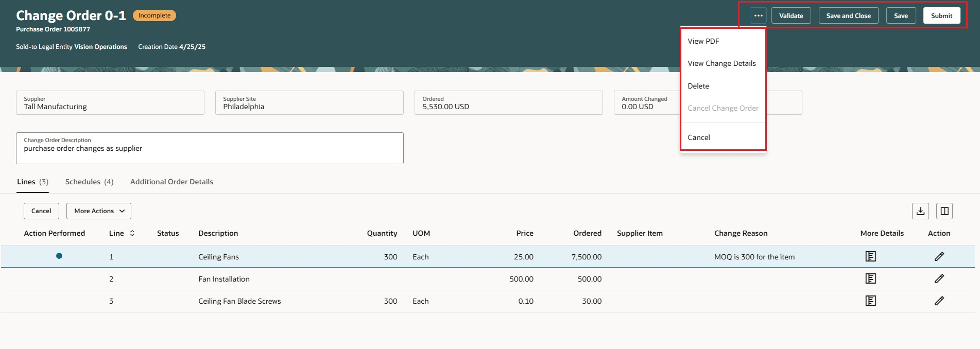The width and height of the screenshot is (980, 349).
Task: Click the 500.00 price in Fan Installation row
Action: (521, 279)
